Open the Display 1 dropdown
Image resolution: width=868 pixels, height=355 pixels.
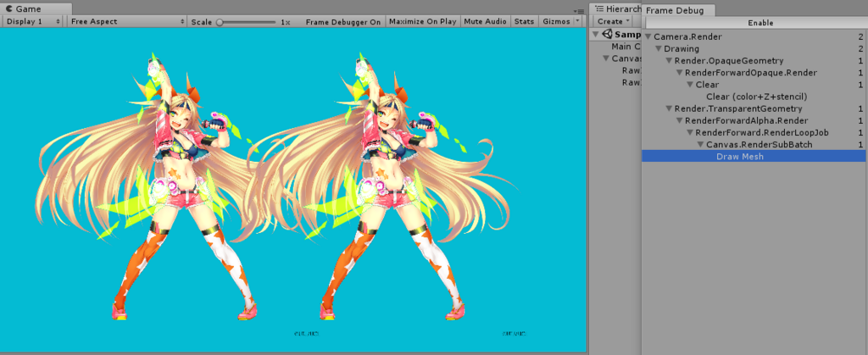pyautogui.click(x=33, y=21)
